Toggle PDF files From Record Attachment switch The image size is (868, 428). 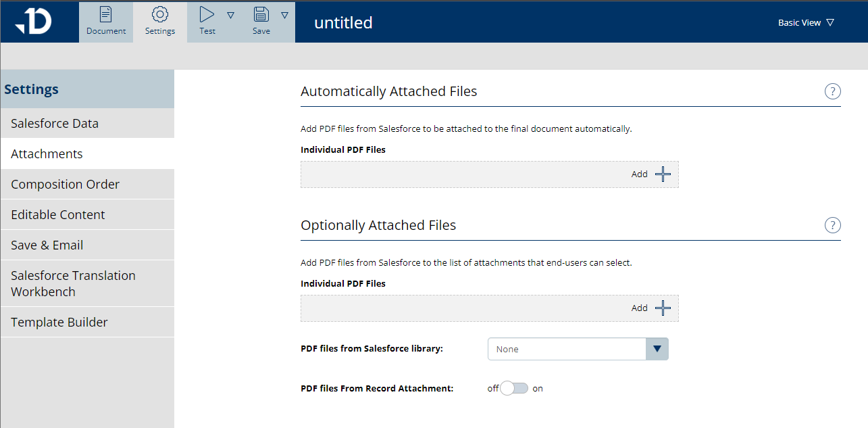tap(515, 388)
